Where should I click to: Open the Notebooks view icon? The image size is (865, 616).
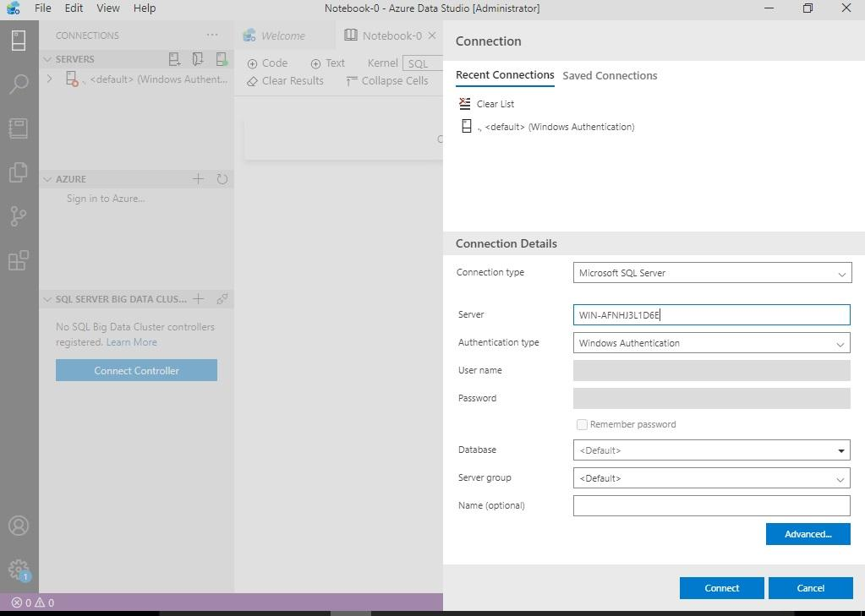coord(19,128)
